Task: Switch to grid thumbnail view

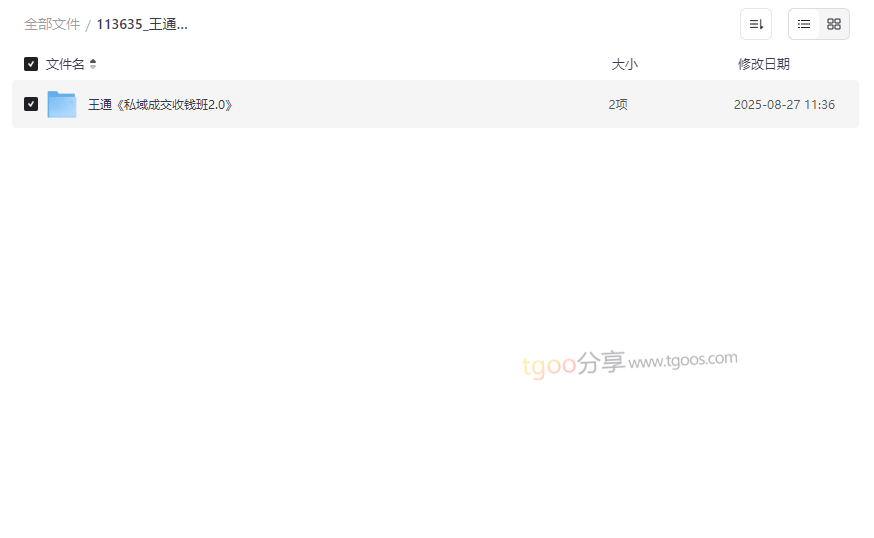Action: 833,24
